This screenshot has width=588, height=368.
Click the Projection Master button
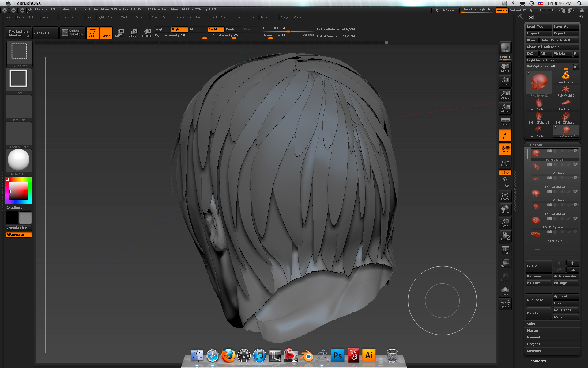[19, 33]
